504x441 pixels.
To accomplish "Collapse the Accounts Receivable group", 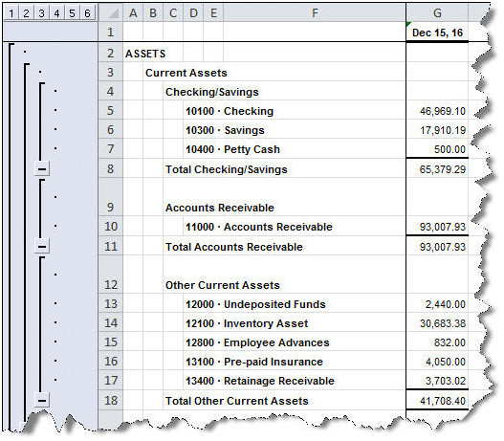I will click(x=42, y=247).
